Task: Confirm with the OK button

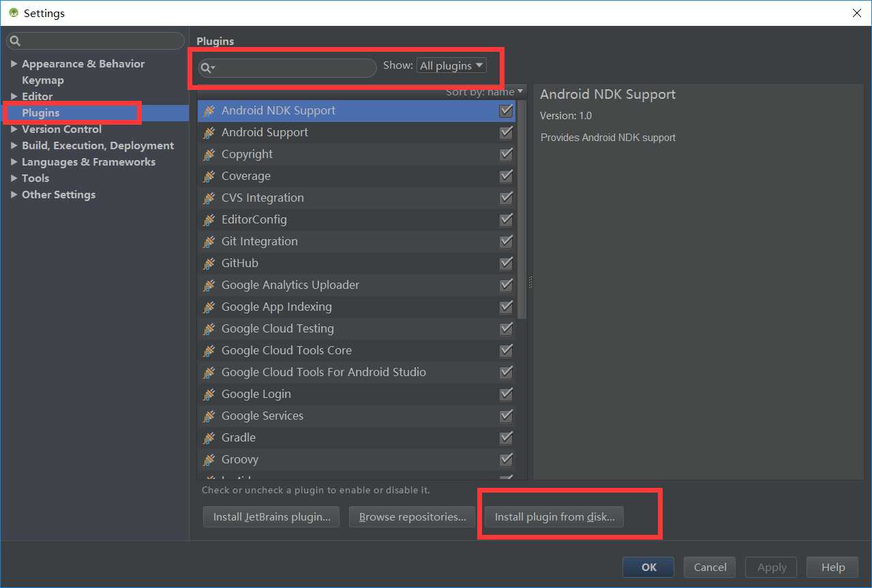Action: click(x=648, y=567)
